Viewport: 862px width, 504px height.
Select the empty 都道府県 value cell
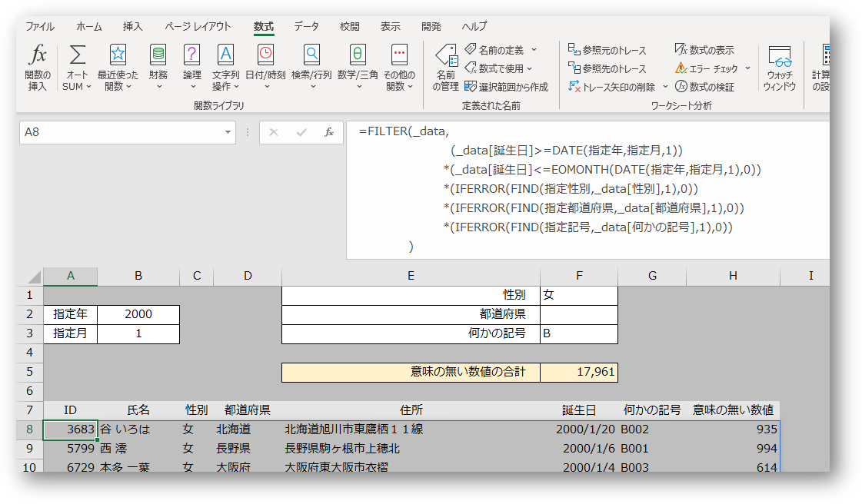point(579,314)
